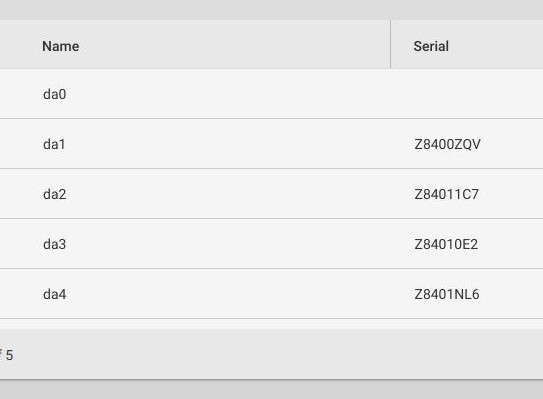
Task: Click the table footer pagination bar
Action: tap(272, 354)
